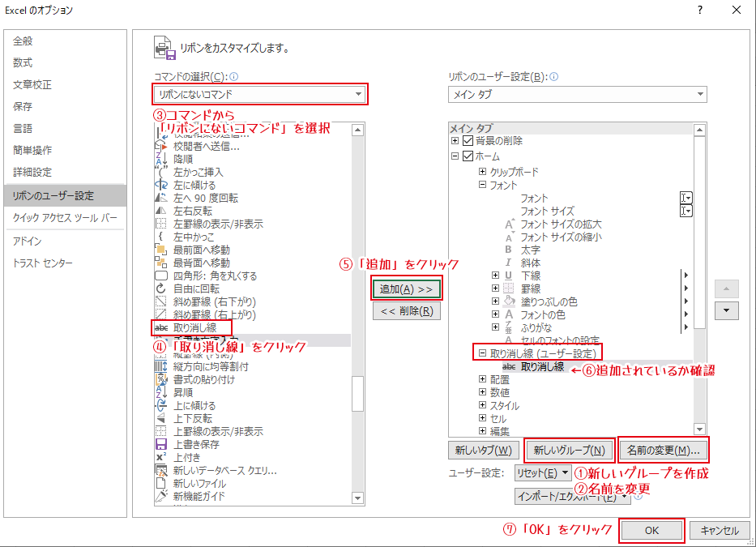Screen dimensions: 756x547
Task: Click the ribbon tree scroll-up arrow
Action: [699, 130]
